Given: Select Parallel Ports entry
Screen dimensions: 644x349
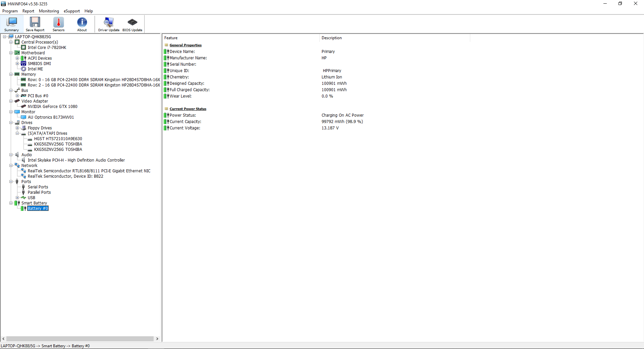Looking at the screenshot, I should pos(39,192).
